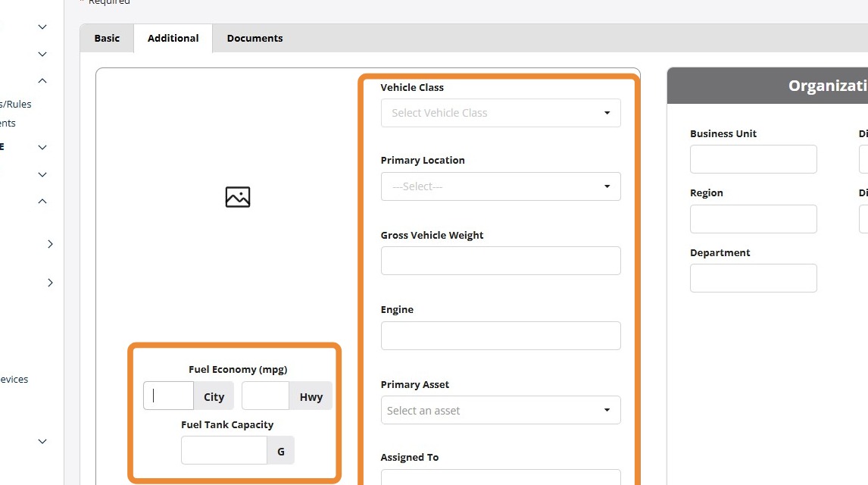
Task: Click the Department label
Action: [720, 252]
